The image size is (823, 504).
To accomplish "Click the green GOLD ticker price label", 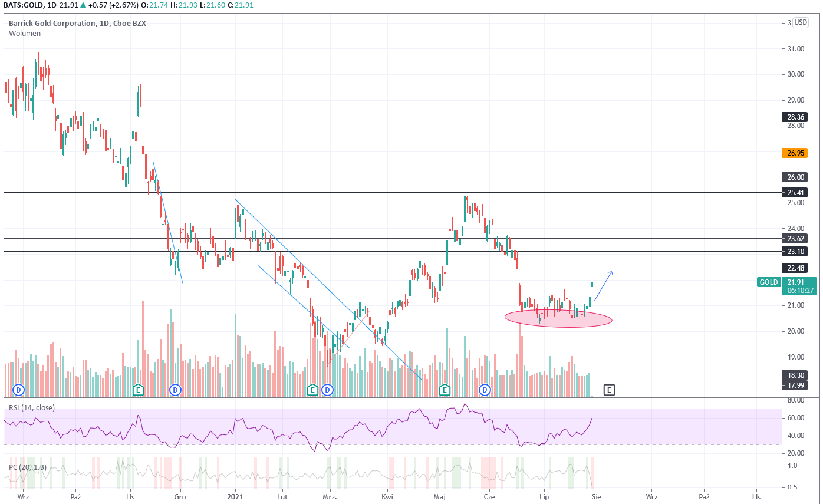I will tap(768, 282).
